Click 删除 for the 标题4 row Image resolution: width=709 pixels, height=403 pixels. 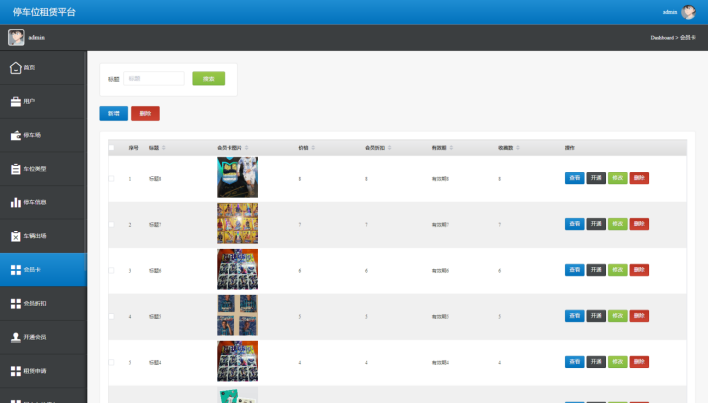tap(639, 362)
